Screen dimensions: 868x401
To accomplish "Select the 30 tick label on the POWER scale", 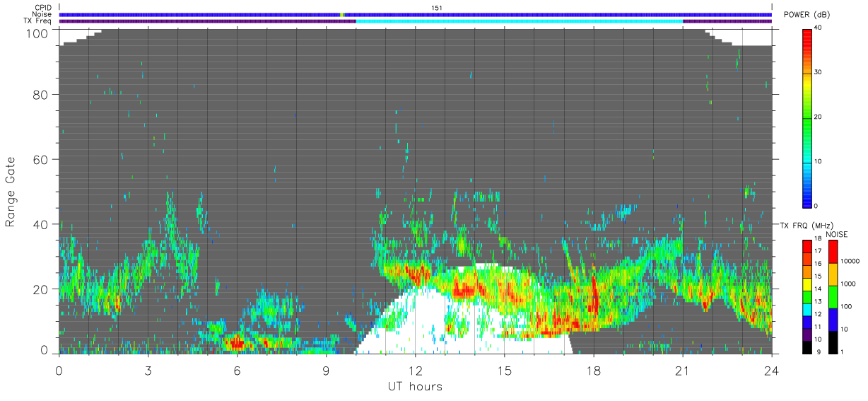I will [819, 73].
